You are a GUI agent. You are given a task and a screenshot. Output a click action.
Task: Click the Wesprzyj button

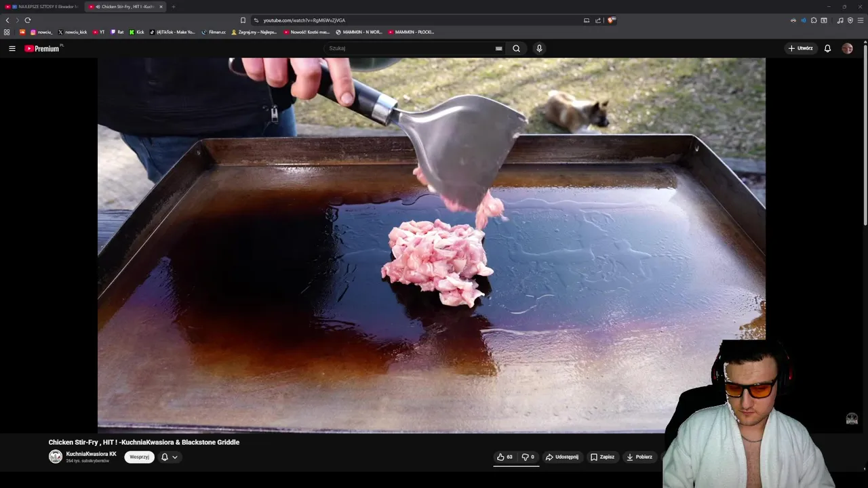[139, 457]
